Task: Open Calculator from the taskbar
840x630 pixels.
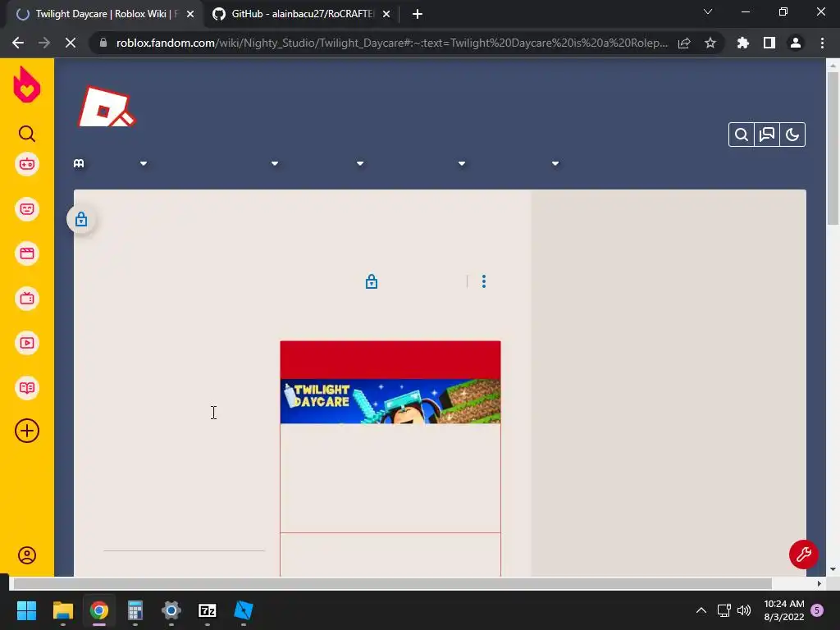Action: [135, 610]
